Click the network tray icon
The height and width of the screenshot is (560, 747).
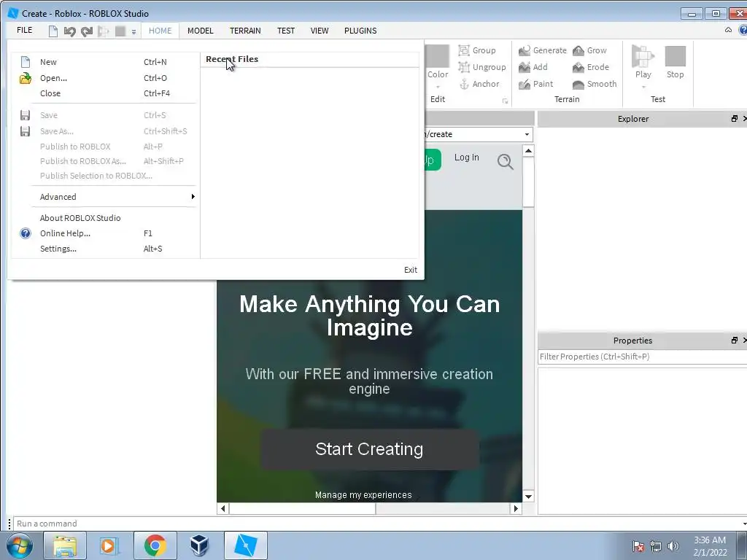pyautogui.click(x=656, y=546)
